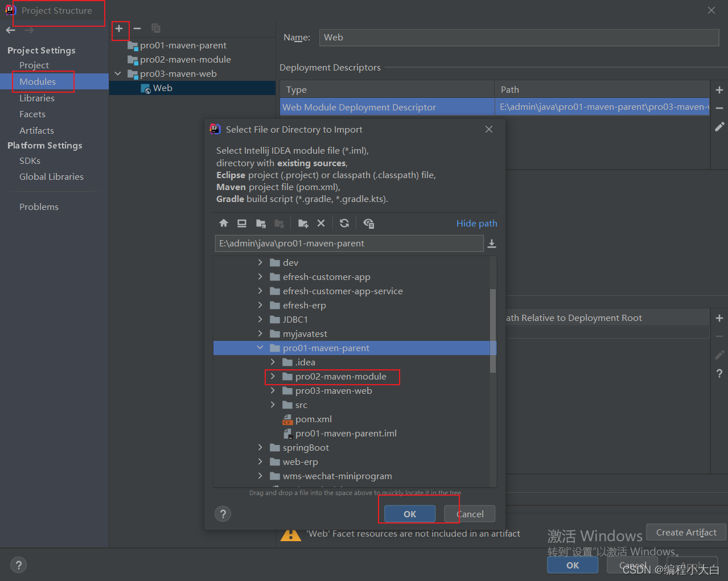Click the Project directory icon in file chooser
Viewport: 728px width, 581px height.
(x=261, y=223)
